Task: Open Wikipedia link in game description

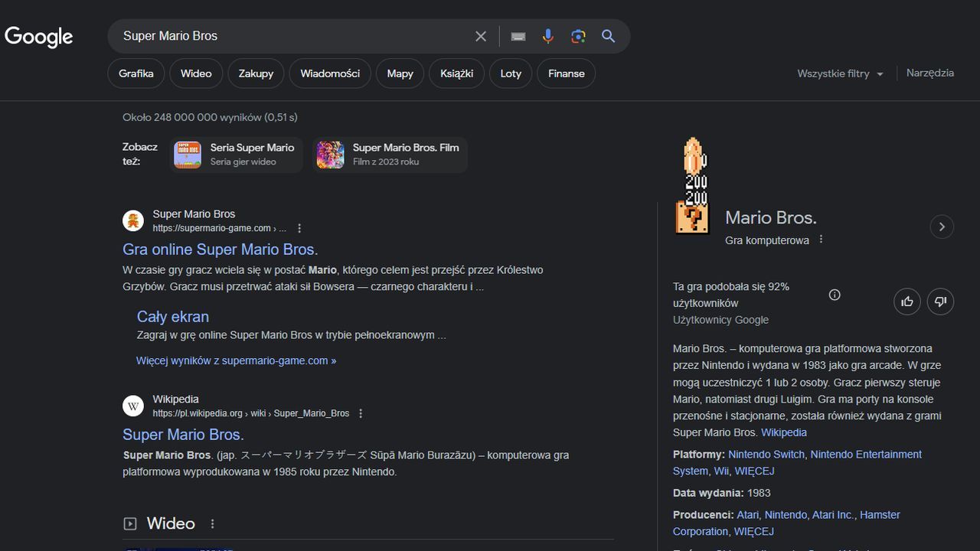Action: (784, 432)
